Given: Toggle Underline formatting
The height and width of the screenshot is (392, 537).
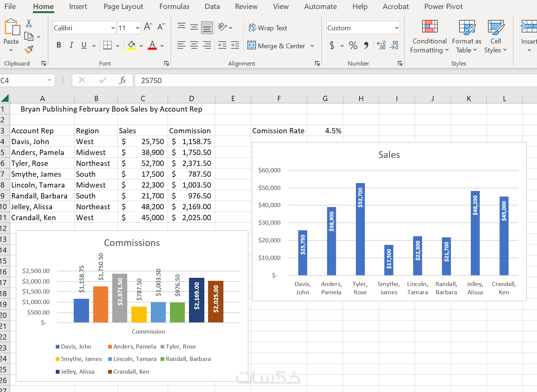Looking at the screenshot, I should click(84, 45).
